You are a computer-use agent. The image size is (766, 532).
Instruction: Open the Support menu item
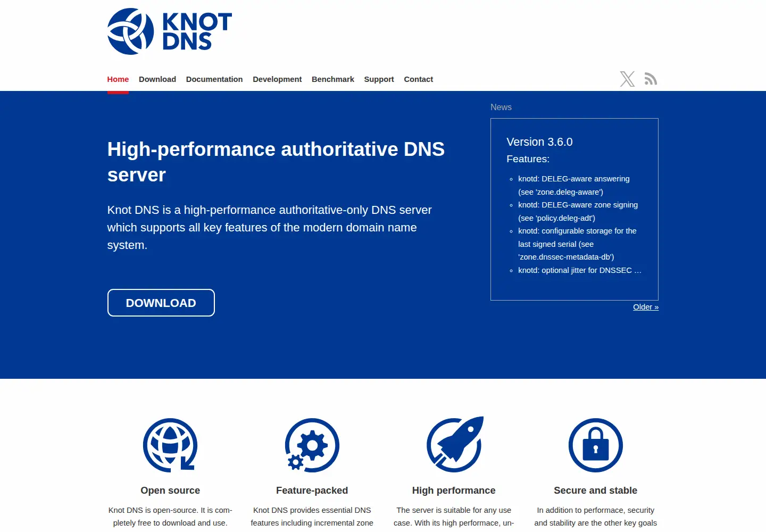pyautogui.click(x=379, y=79)
